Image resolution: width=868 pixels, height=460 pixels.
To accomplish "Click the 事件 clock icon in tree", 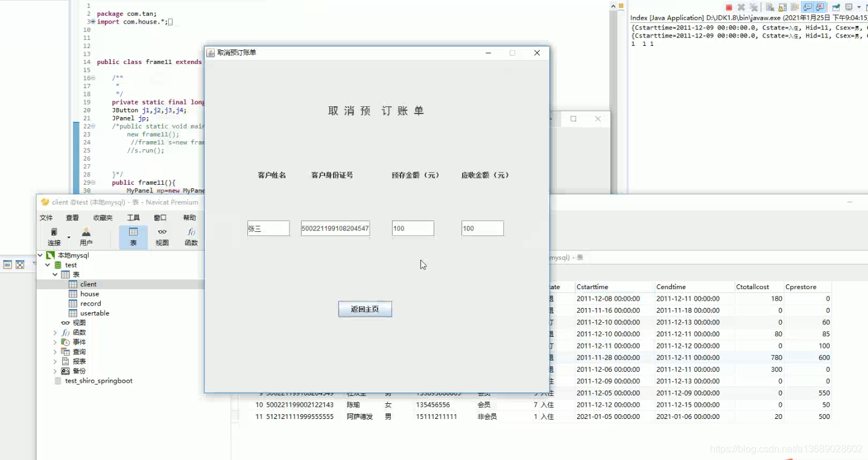I will (x=65, y=342).
